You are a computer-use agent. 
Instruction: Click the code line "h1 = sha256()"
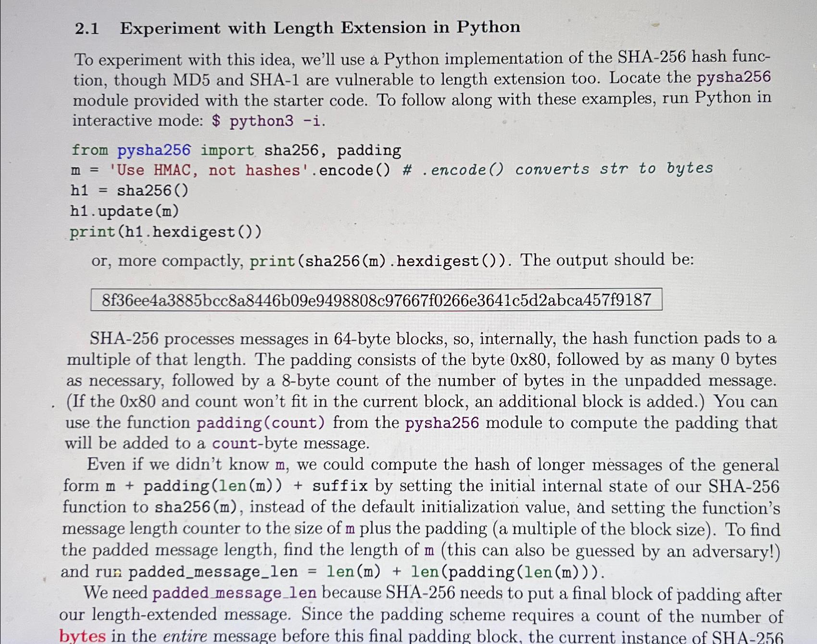point(129,191)
